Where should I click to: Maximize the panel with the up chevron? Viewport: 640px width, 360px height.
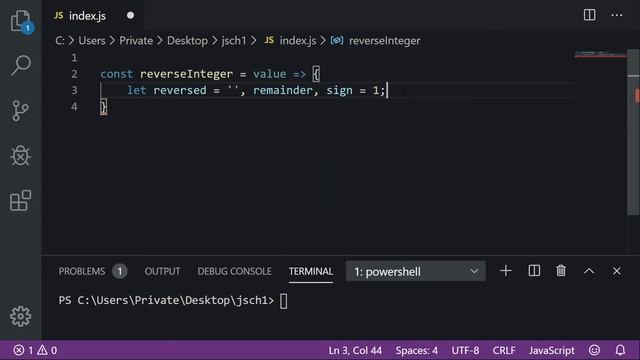point(589,271)
